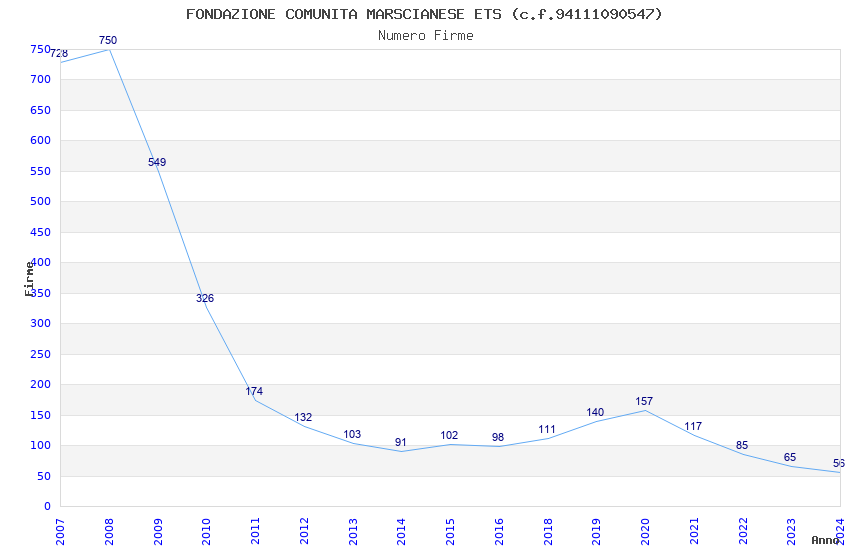Click the x-axis year 2023

(x=791, y=532)
